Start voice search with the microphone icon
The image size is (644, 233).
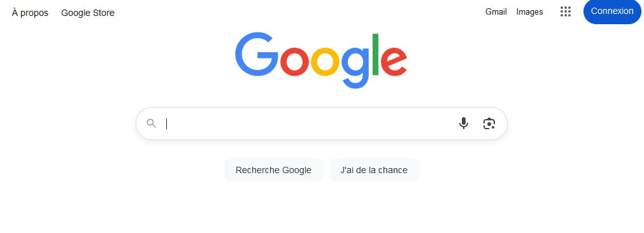[x=463, y=123]
